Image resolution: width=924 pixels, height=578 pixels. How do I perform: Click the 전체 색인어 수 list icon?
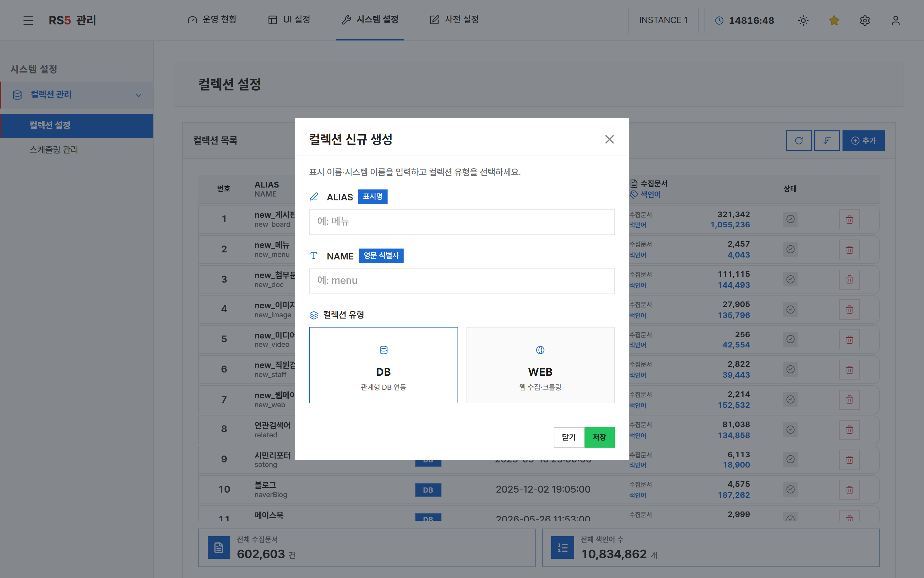pos(563,548)
